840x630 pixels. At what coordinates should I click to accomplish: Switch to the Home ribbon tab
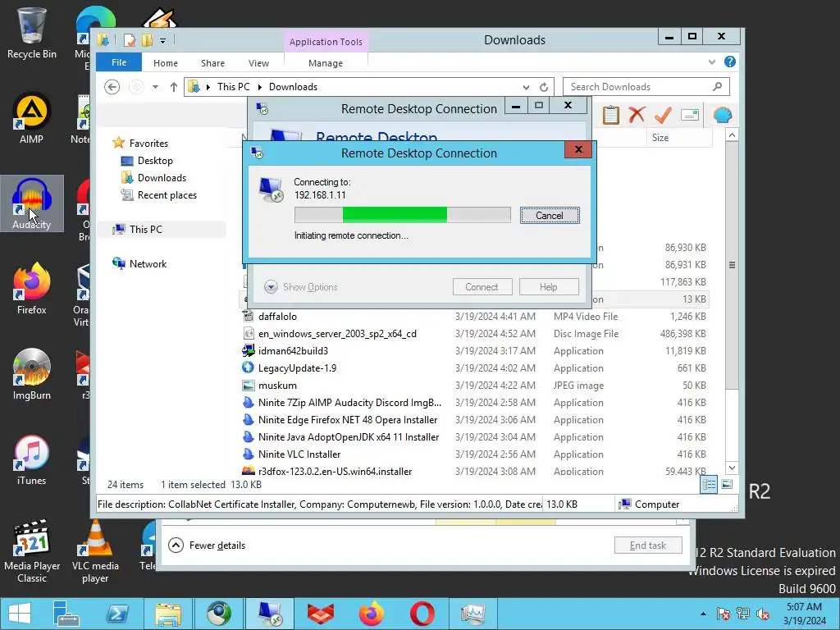click(166, 63)
